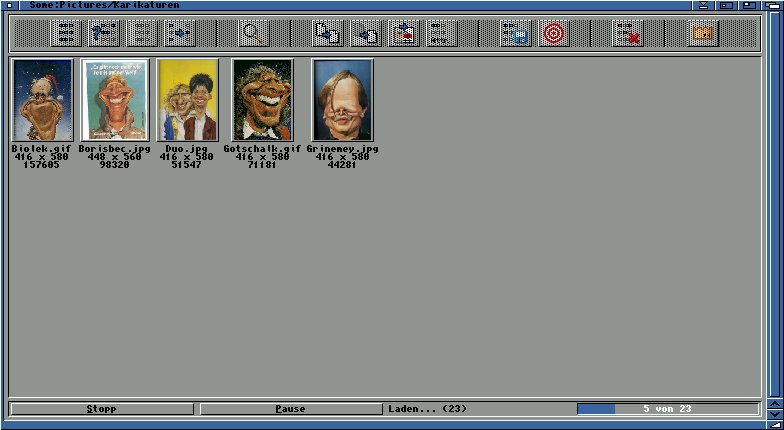Click the loading progress bar '5 von 23'

pyautogui.click(x=668, y=408)
